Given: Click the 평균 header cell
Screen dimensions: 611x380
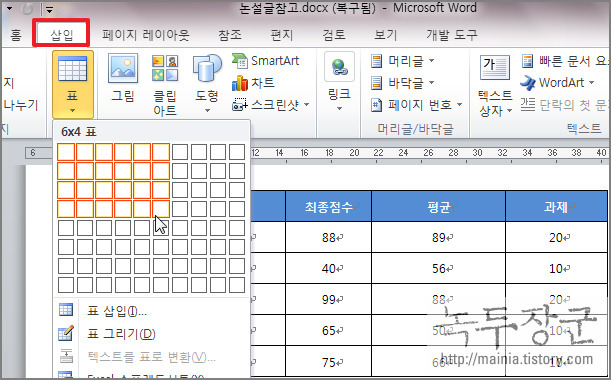Looking at the screenshot, I should click(x=439, y=206).
